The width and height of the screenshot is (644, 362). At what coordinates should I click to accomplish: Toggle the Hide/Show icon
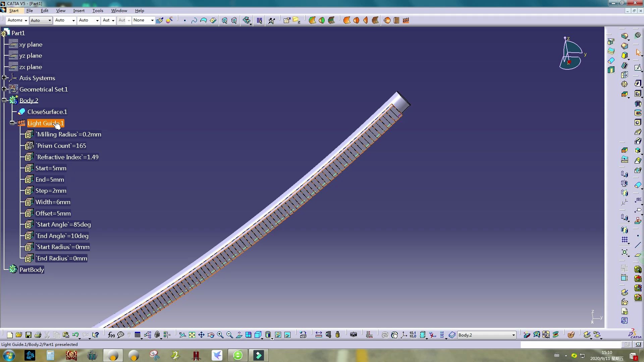[x=278, y=335]
